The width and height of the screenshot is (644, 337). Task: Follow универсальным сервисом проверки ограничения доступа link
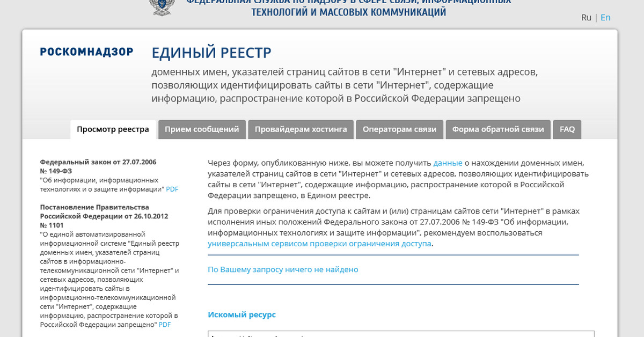(x=319, y=243)
